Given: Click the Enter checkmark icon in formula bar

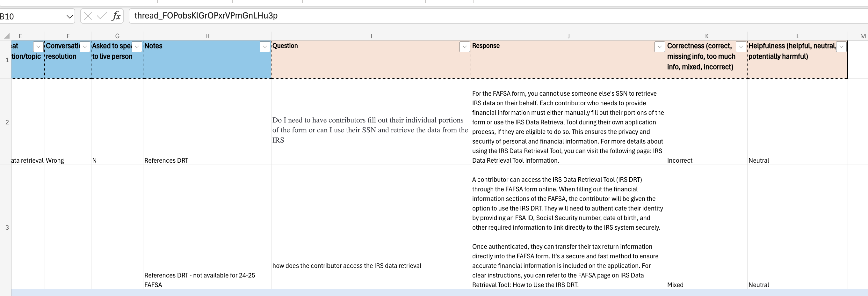Looking at the screenshot, I should click(102, 16).
